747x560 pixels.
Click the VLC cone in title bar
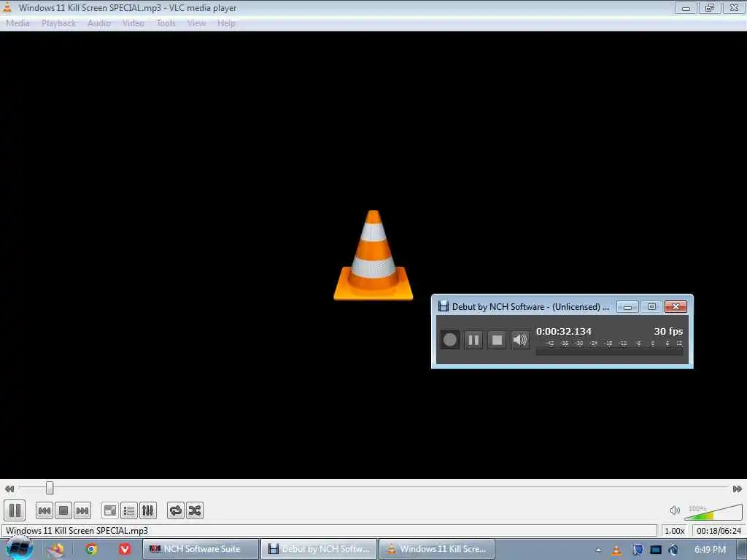pos(7,7)
